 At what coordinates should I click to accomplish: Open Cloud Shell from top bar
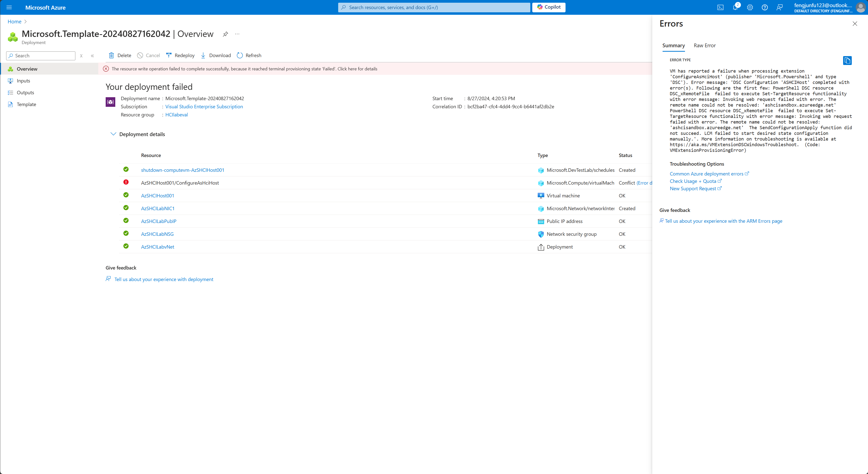click(x=720, y=7)
